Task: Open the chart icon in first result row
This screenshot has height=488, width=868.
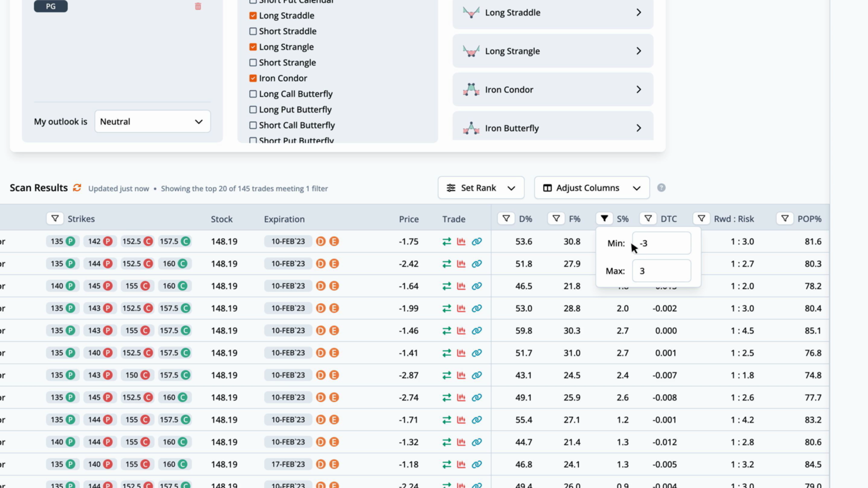Action: point(461,242)
